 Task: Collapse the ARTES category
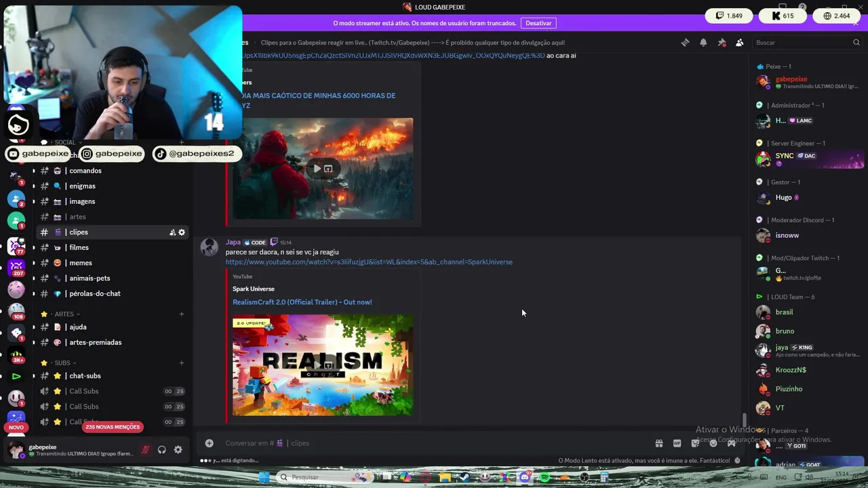(x=64, y=314)
